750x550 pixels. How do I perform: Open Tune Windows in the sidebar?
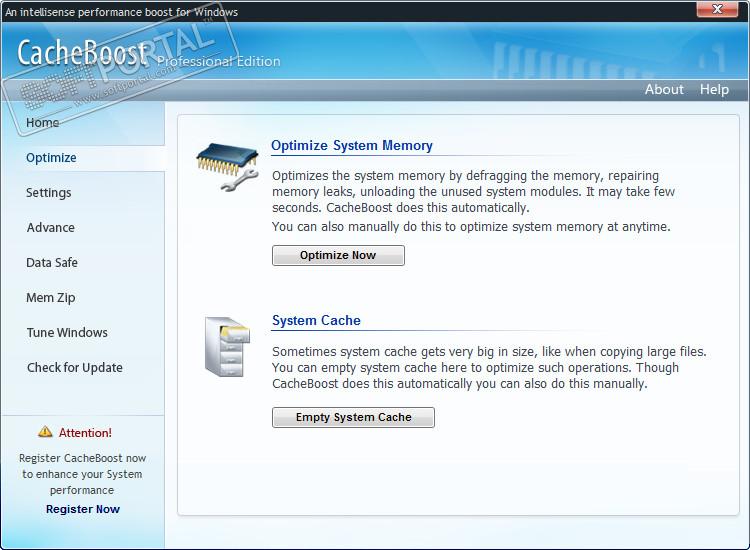tap(67, 332)
